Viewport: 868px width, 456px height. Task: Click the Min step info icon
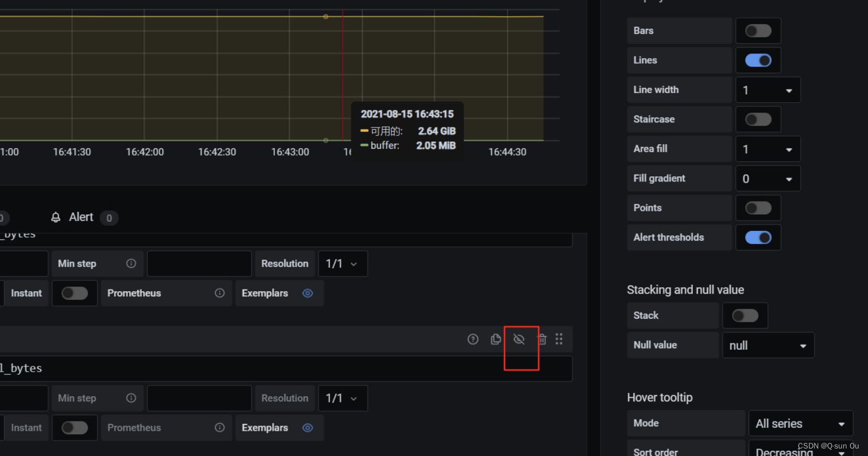click(x=130, y=263)
